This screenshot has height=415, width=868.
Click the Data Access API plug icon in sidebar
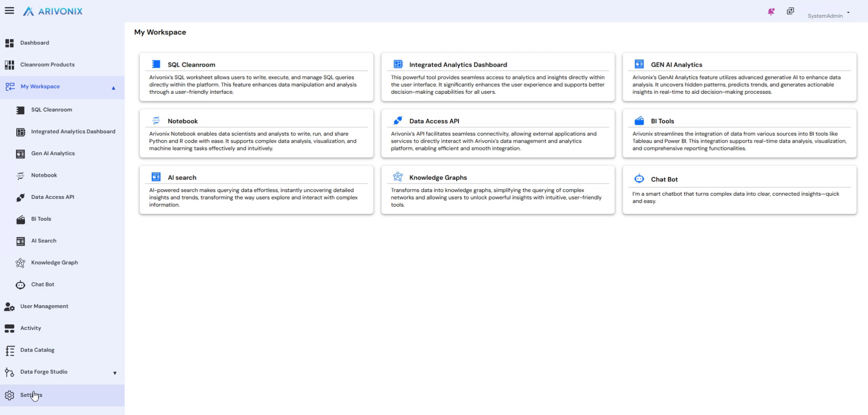[x=20, y=198]
